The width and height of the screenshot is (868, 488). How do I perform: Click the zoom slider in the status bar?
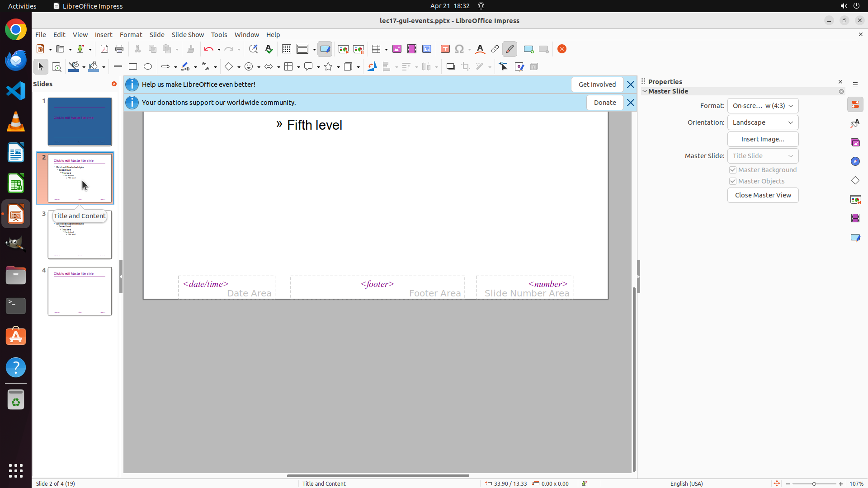(814, 483)
